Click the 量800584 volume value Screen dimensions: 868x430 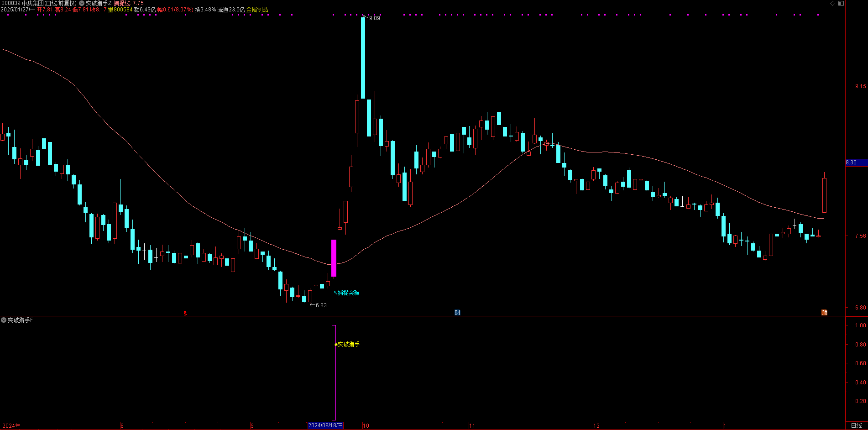[120, 10]
